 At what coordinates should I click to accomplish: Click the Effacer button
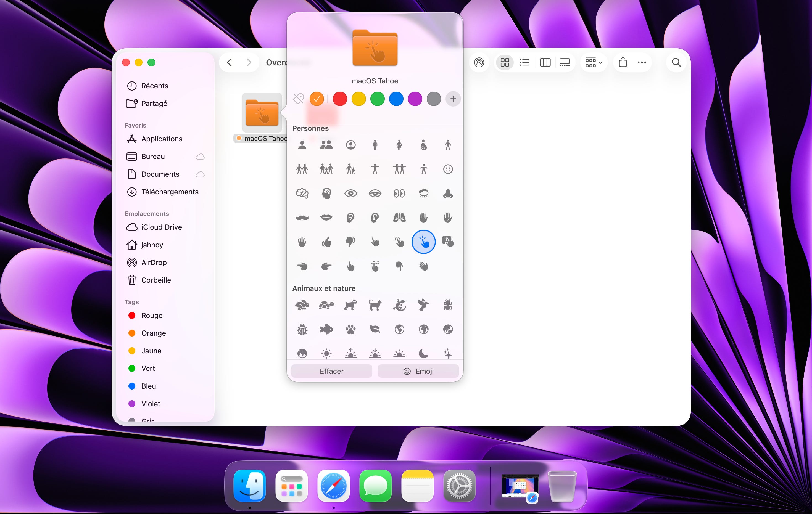pyautogui.click(x=331, y=371)
